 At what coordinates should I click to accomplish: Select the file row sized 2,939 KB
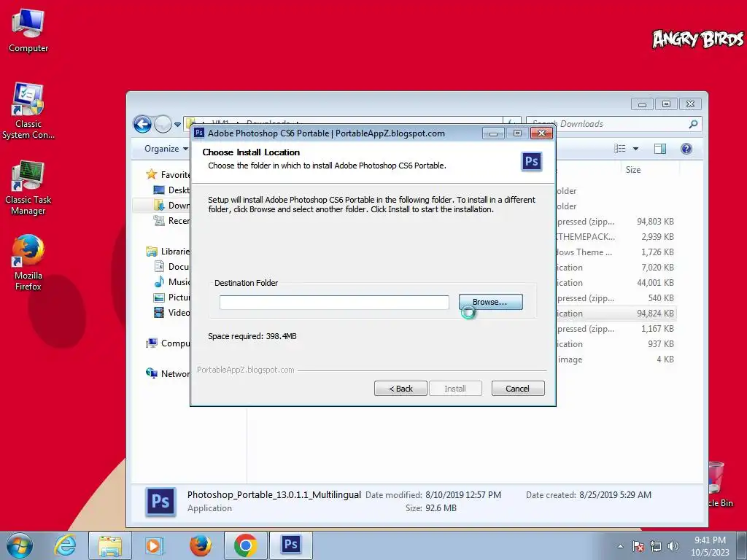point(616,237)
